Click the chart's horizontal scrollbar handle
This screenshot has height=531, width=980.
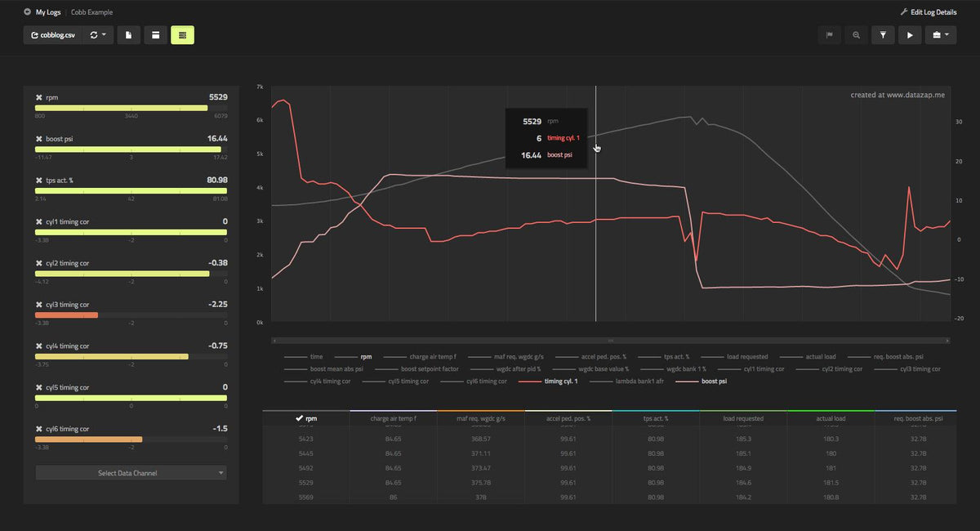[x=610, y=340]
